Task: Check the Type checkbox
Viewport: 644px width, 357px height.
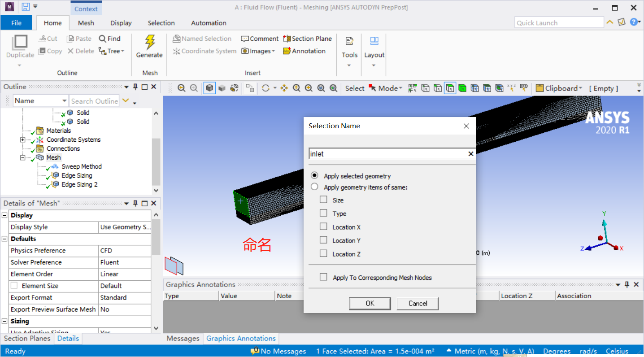Action: tap(323, 213)
